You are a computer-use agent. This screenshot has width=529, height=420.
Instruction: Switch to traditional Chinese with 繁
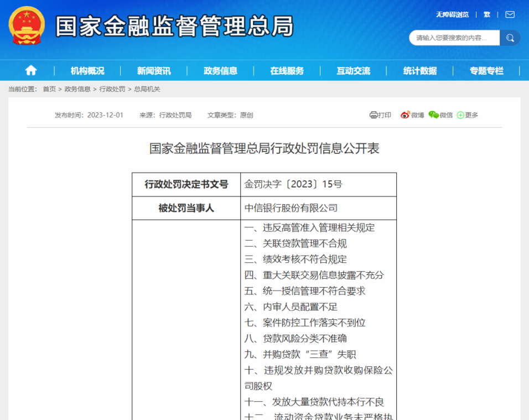point(486,14)
